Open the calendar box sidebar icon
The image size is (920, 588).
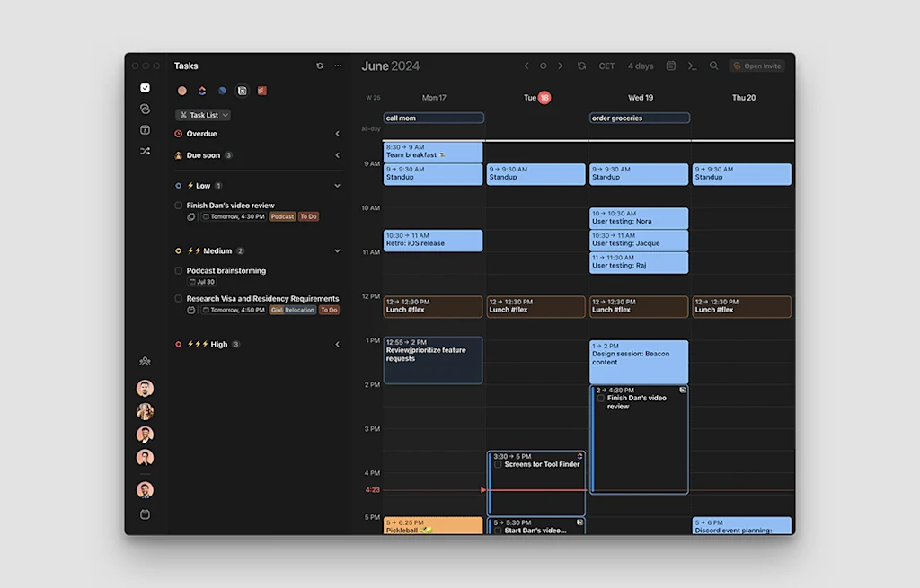point(145,130)
